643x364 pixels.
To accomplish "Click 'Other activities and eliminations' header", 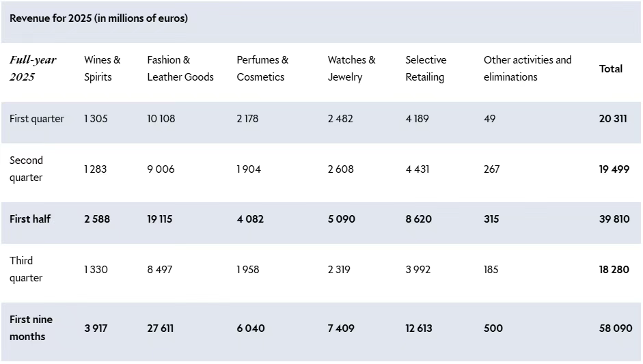I will point(527,68).
